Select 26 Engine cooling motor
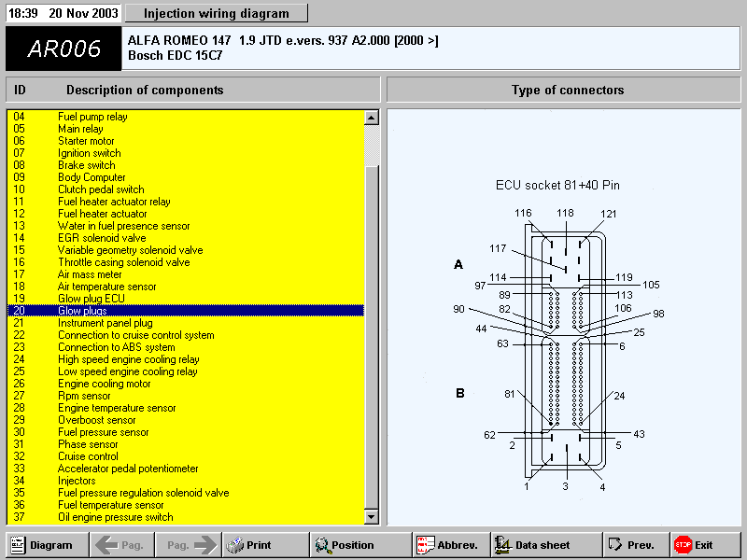The image size is (747, 560). click(186, 384)
